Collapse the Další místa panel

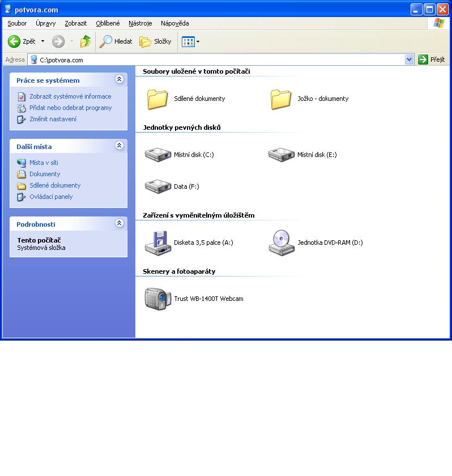pyautogui.click(x=119, y=146)
